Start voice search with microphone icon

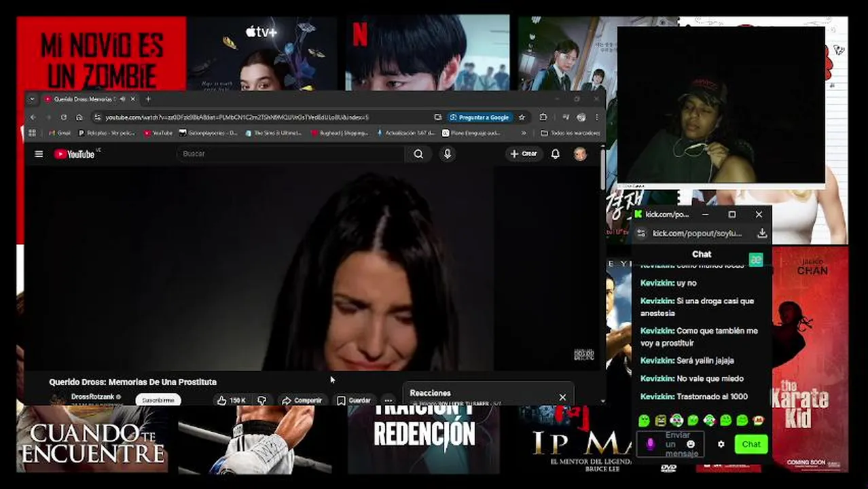[x=447, y=154]
